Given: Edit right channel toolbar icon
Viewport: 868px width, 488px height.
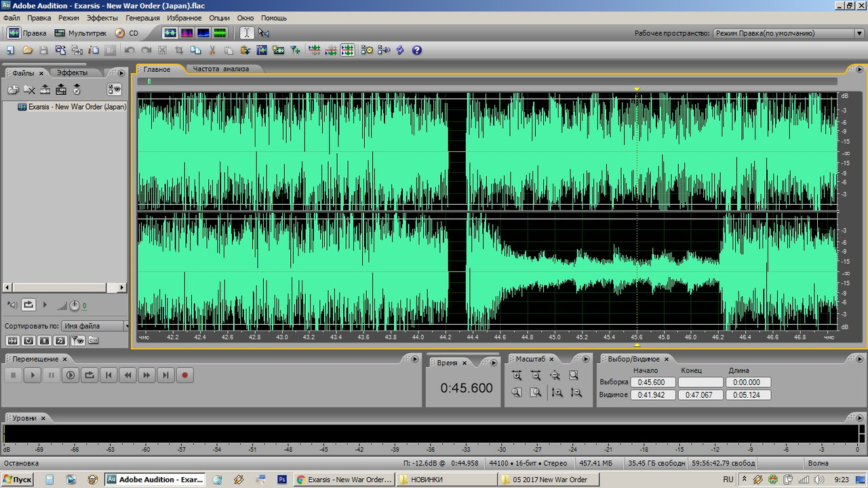Looking at the screenshot, I should point(331,50).
